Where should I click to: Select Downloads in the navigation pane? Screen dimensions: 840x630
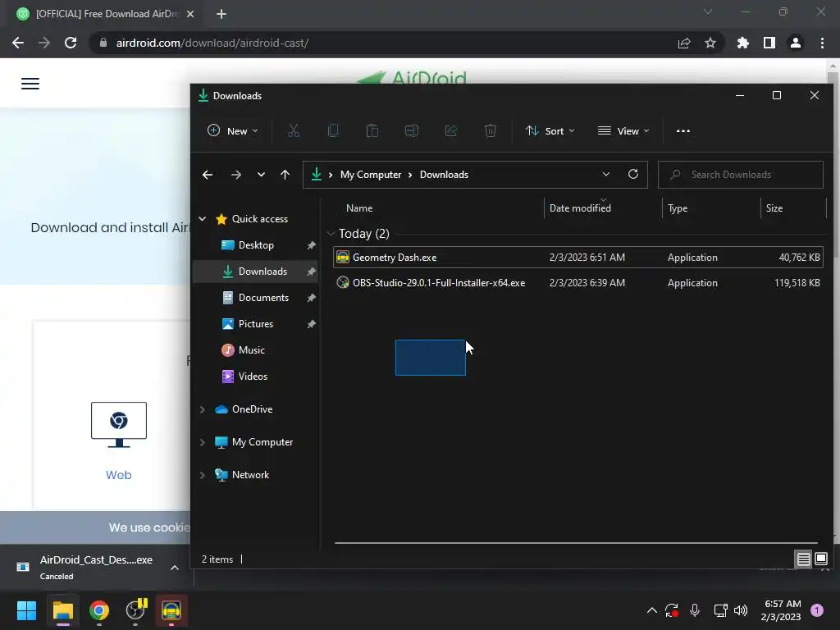coord(256,271)
